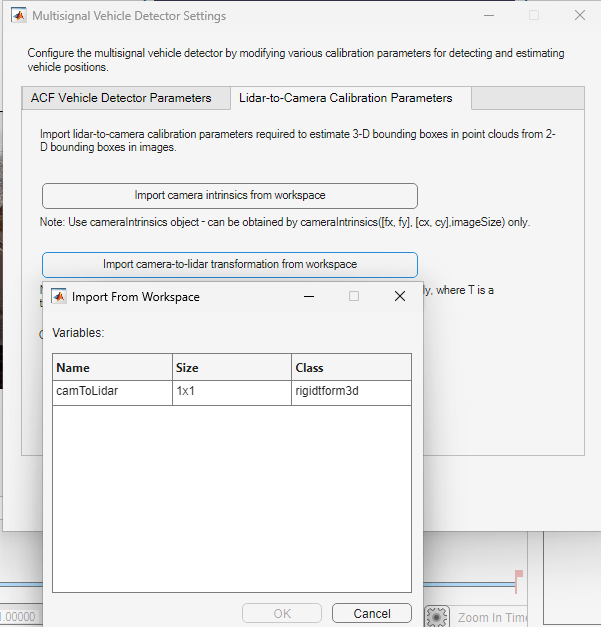Click the Size column header

[232, 367]
